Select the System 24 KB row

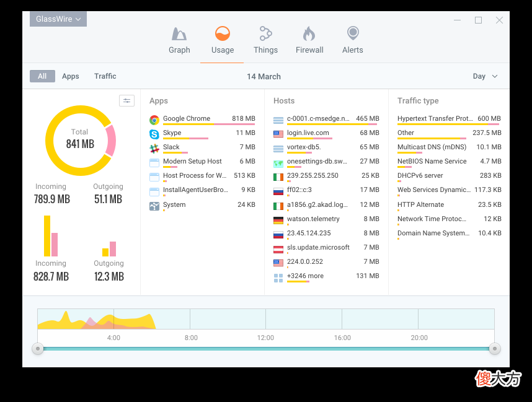point(202,206)
